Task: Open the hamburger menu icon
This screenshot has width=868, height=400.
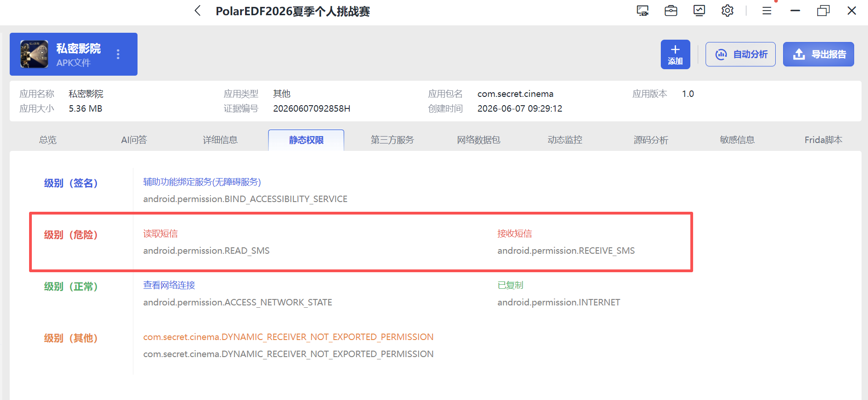Action: click(767, 11)
